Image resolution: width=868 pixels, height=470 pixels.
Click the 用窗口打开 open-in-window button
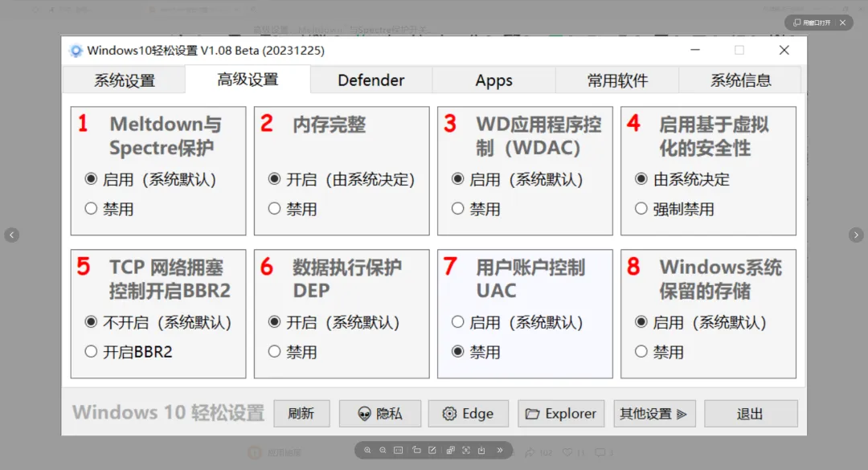coord(812,22)
